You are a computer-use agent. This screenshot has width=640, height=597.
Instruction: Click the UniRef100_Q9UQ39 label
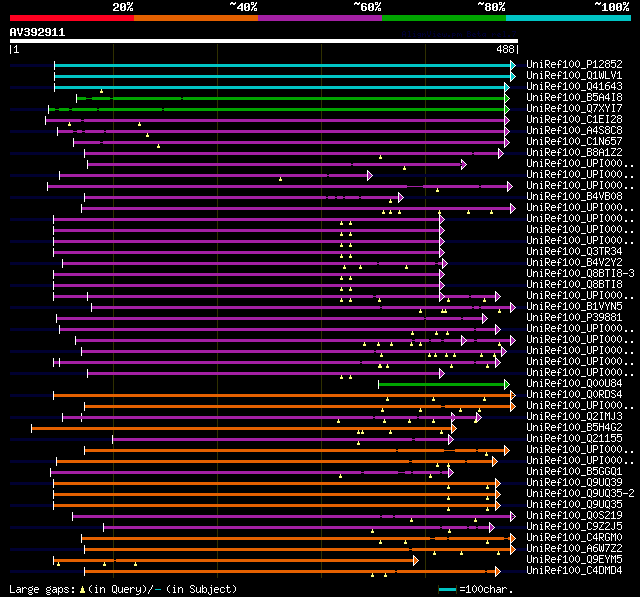pyautogui.click(x=574, y=483)
